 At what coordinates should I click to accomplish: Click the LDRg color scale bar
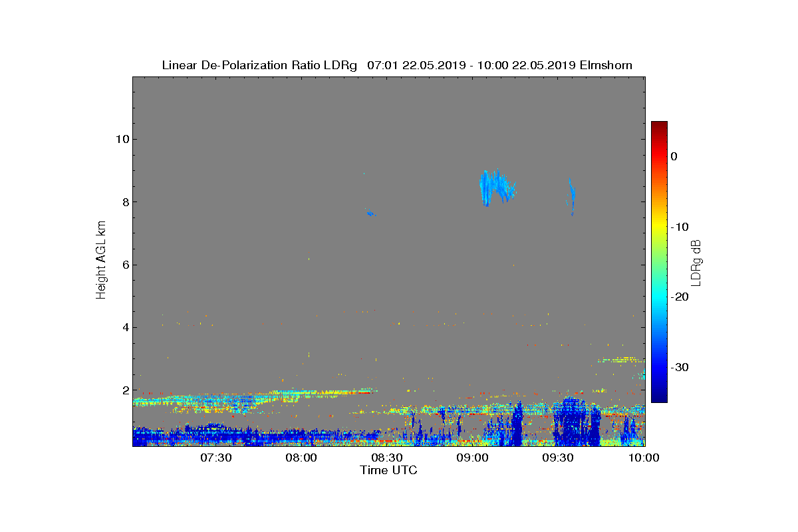pyautogui.click(x=659, y=262)
